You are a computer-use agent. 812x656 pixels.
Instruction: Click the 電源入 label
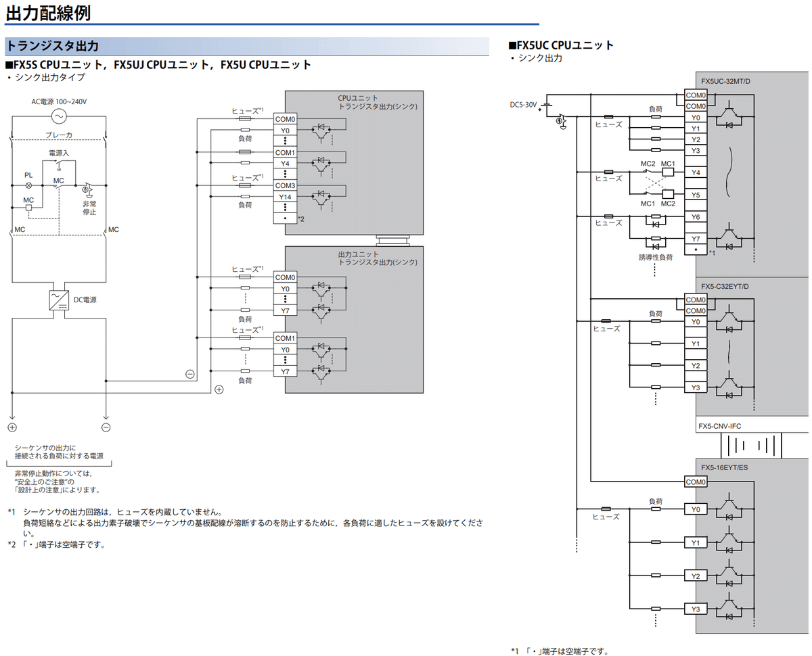[x=59, y=153]
